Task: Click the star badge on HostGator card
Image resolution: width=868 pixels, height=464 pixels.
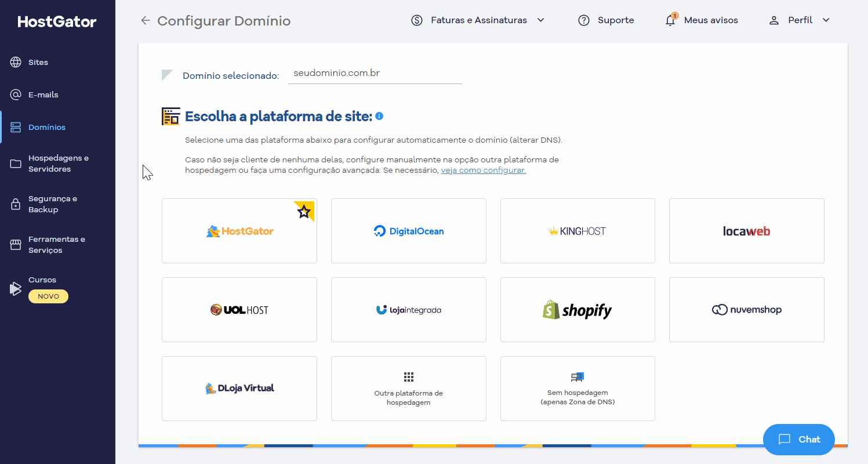Action: (x=304, y=211)
